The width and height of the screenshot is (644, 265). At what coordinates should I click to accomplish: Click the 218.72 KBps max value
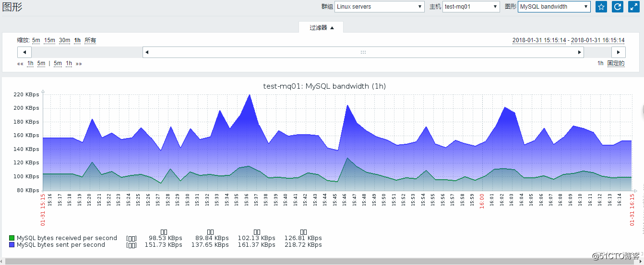click(303, 245)
